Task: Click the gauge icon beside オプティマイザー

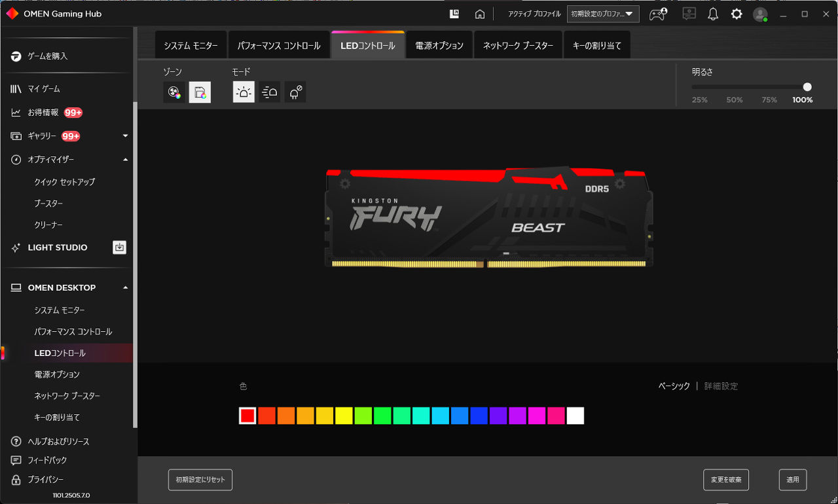Action: tap(16, 160)
